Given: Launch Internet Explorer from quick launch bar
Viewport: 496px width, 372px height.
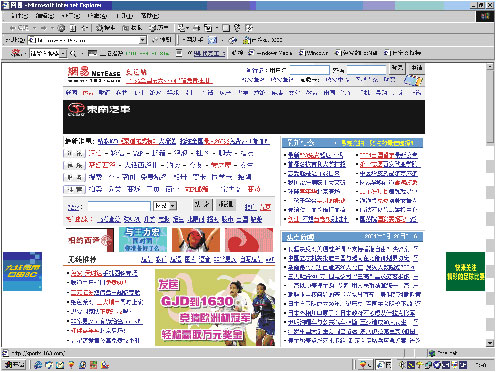Looking at the screenshot, I should pos(38,365).
